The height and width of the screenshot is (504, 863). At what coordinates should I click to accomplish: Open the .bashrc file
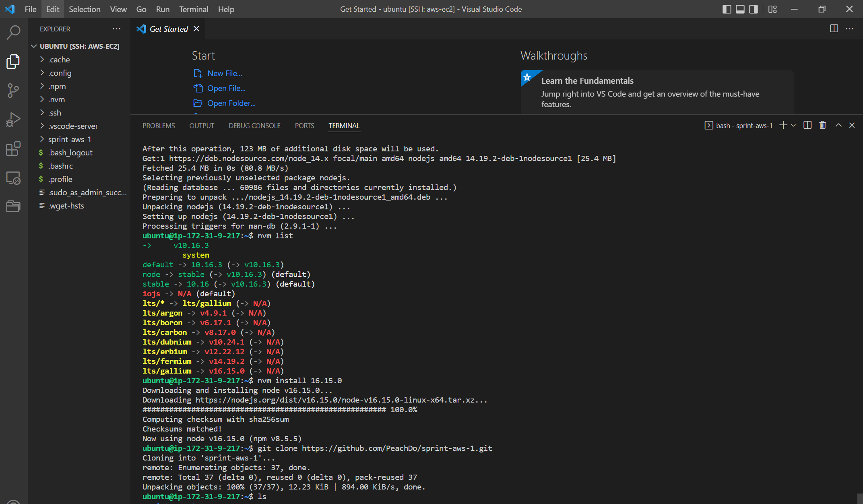(x=60, y=166)
